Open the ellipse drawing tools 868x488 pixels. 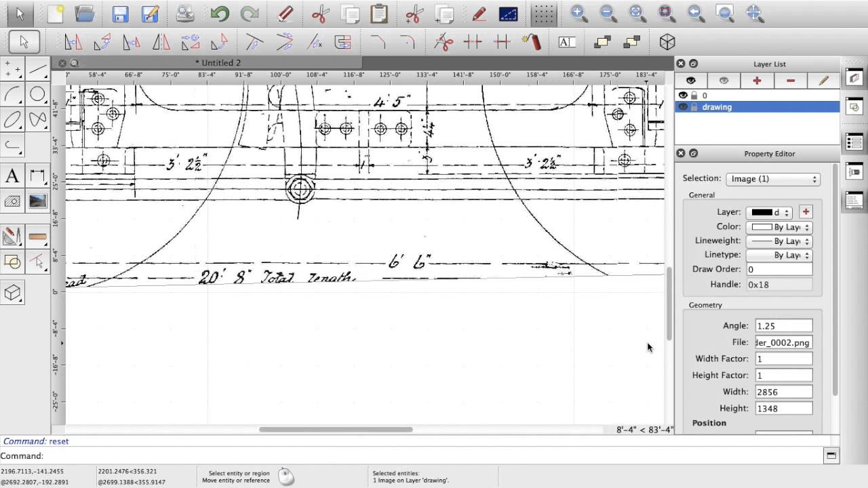(x=12, y=120)
